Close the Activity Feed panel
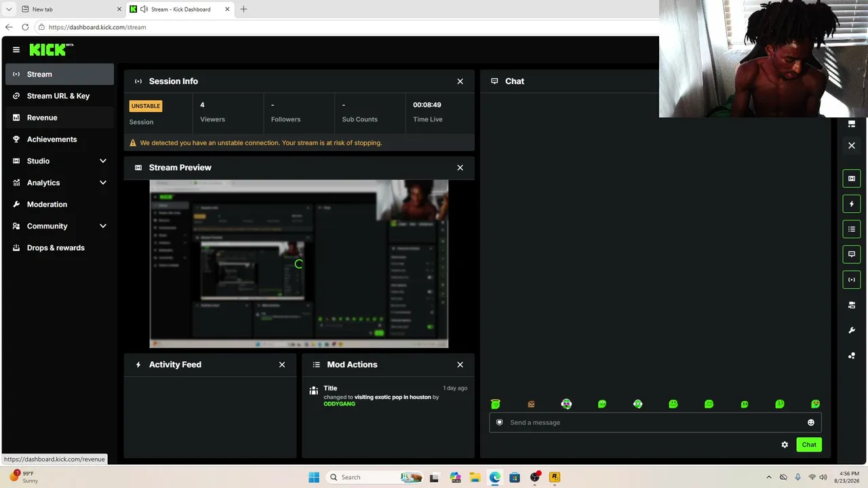Viewport: 868px width, 488px height. click(282, 365)
